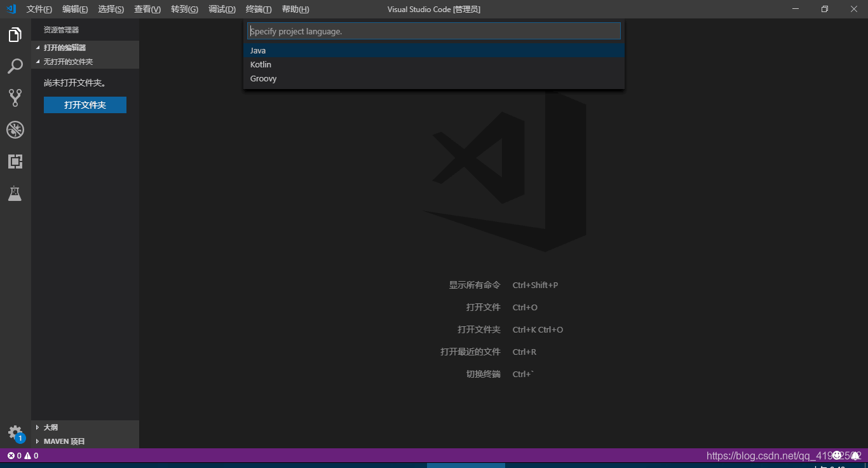Restore down the Visual Studio Code window
The image size is (868, 468).
coord(825,9)
